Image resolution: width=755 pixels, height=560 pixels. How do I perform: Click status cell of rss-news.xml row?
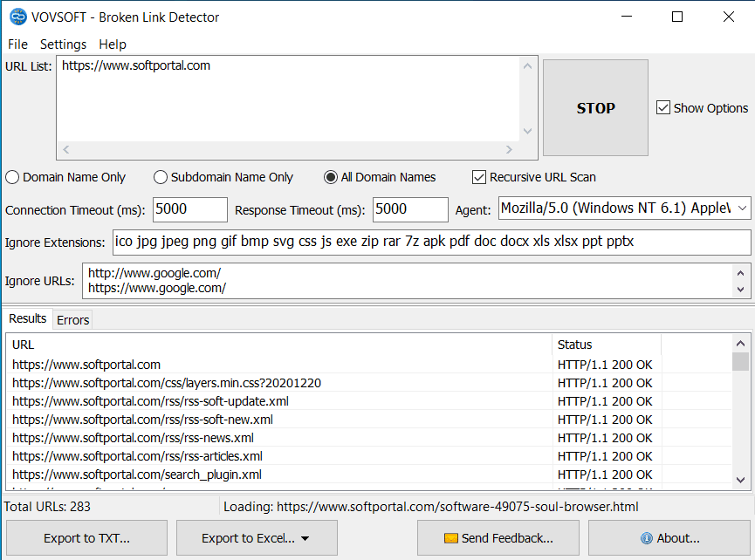pyautogui.click(x=605, y=438)
